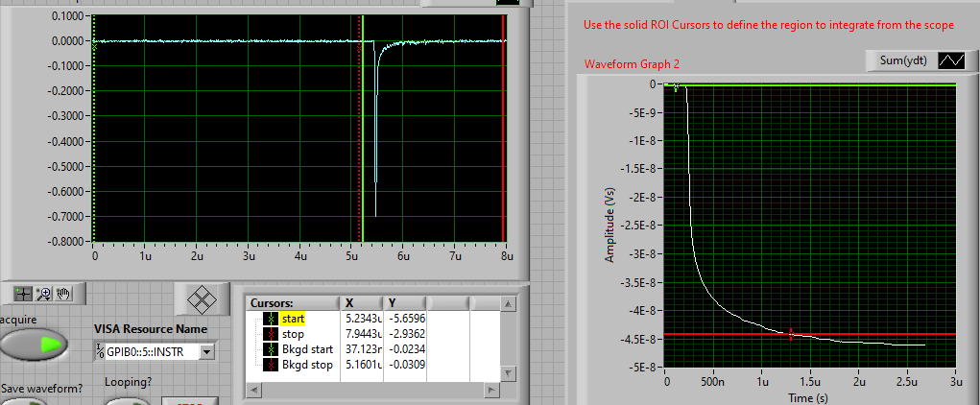Image resolution: width=980 pixels, height=405 pixels.
Task: Click the X column header in cursor legend
Action: click(x=361, y=303)
